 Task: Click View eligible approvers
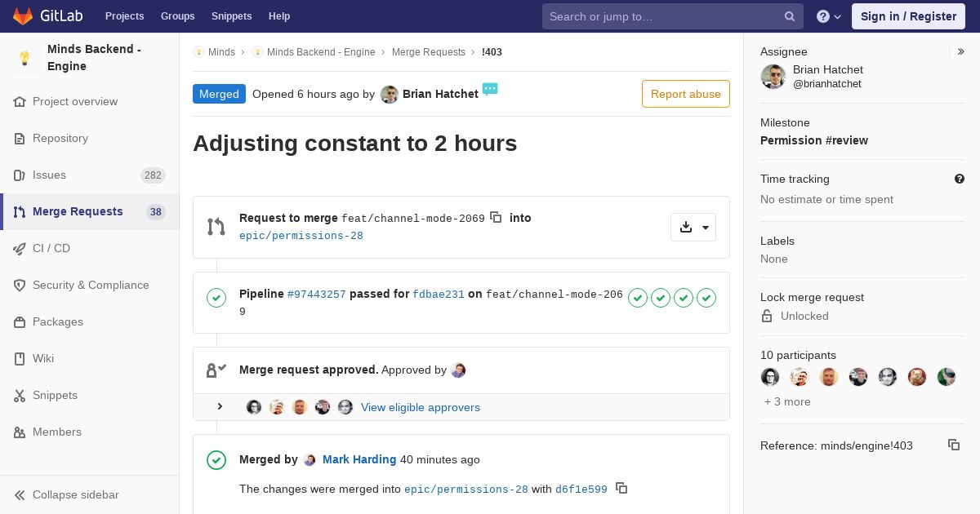(x=421, y=407)
